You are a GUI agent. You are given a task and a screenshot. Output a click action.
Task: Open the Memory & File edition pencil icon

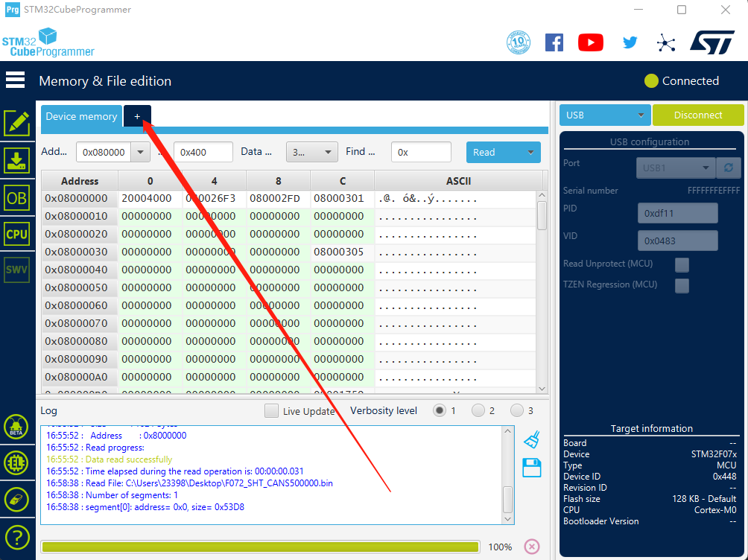pyautogui.click(x=17, y=123)
